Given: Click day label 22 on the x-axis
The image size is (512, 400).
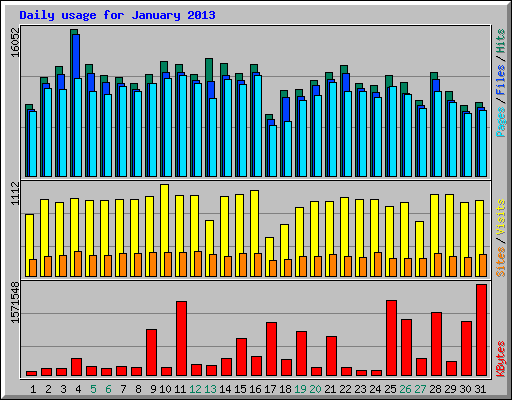Looking at the screenshot, I should (345, 389).
